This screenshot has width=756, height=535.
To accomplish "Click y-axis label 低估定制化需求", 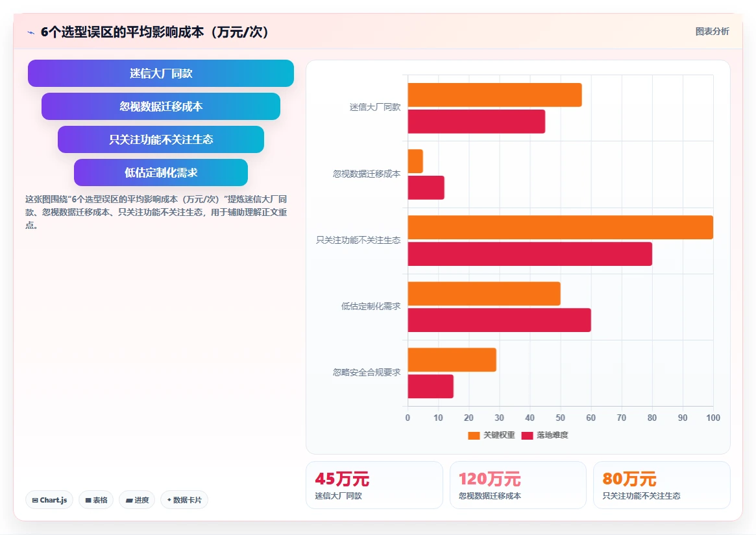I will tap(371, 306).
